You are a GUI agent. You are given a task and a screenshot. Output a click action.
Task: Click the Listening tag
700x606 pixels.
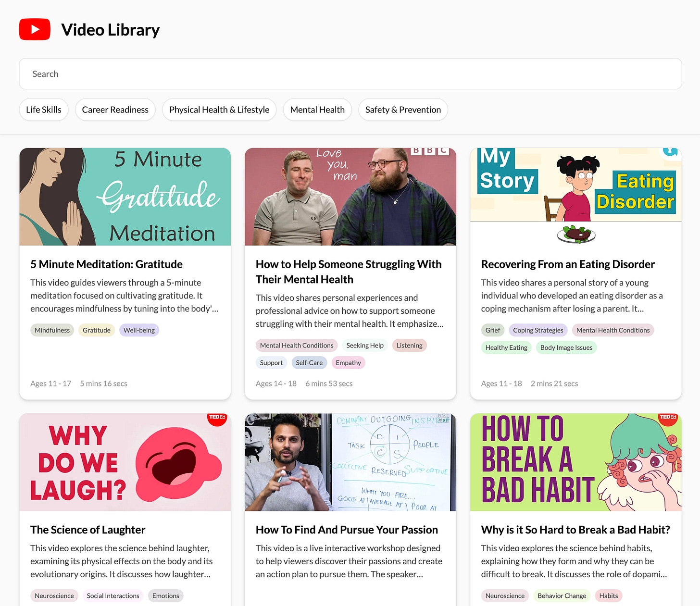click(410, 346)
